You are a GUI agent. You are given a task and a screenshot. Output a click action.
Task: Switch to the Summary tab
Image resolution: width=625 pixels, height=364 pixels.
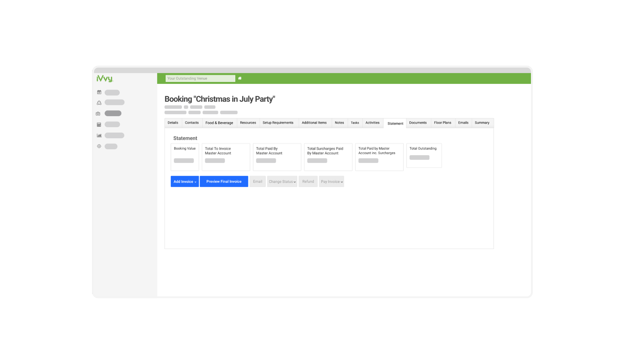coord(482,123)
